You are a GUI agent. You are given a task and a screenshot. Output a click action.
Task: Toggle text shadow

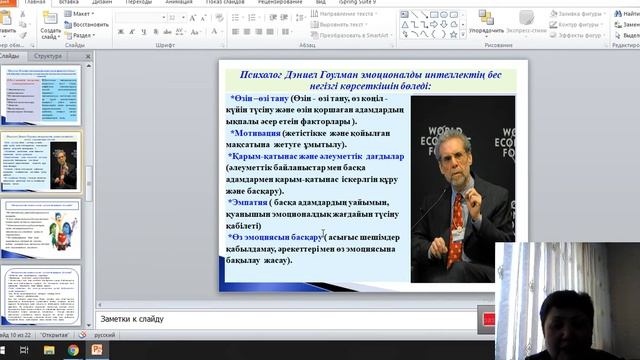coord(156,32)
